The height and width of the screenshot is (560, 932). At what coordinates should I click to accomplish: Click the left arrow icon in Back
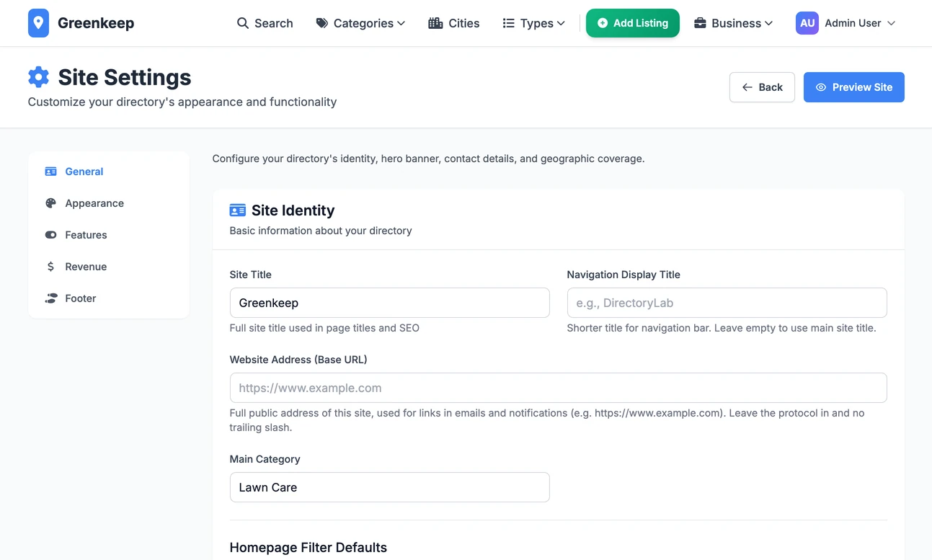click(747, 87)
